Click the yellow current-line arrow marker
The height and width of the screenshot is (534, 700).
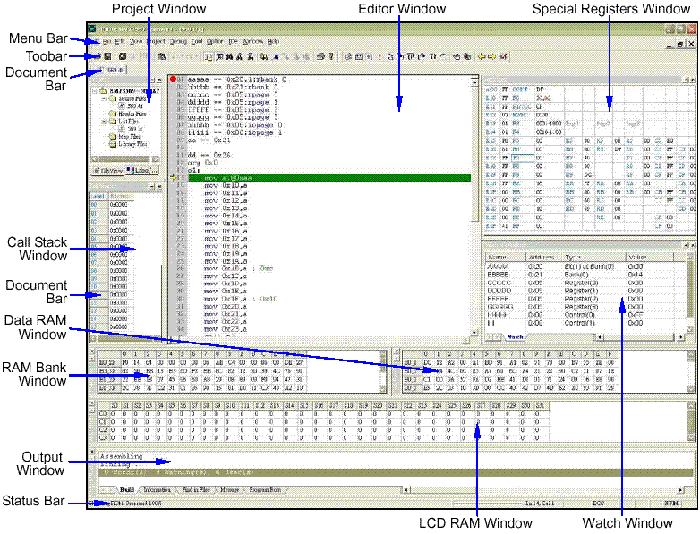(x=173, y=178)
